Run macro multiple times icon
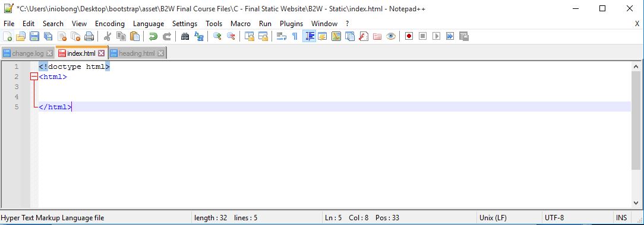The width and height of the screenshot is (644, 225). coord(450,37)
